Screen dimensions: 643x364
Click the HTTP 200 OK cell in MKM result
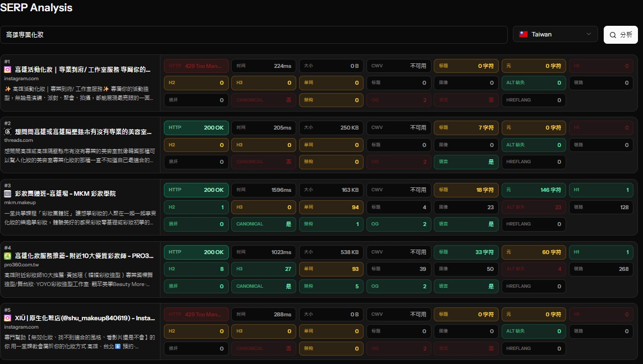click(196, 190)
